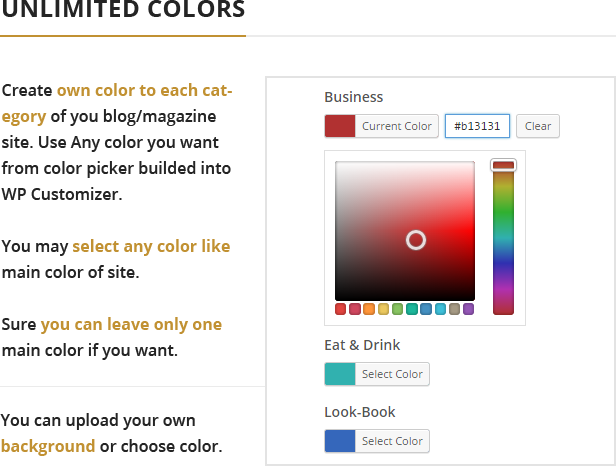Select the yellow palette swatch
The image size is (616, 466).
click(x=383, y=309)
